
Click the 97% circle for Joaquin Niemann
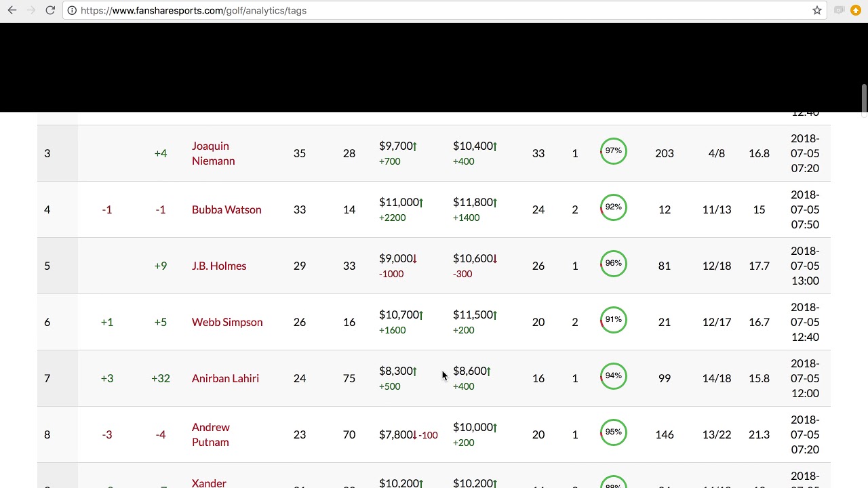click(613, 151)
